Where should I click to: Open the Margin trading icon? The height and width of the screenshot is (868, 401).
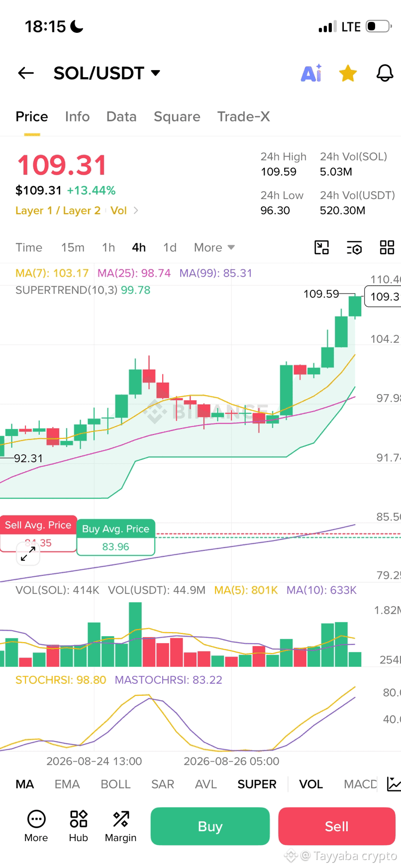click(x=120, y=826)
